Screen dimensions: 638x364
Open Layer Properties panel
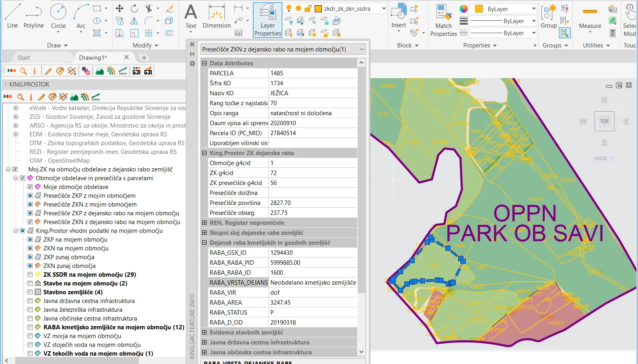pos(268,20)
